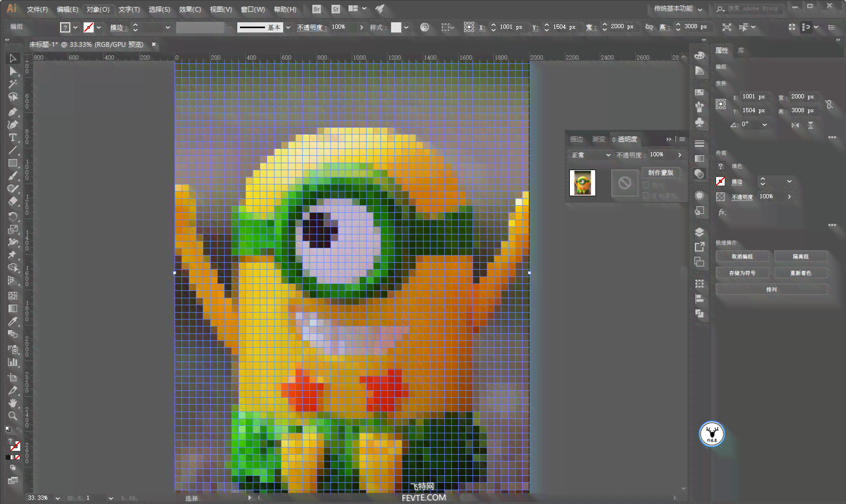Click the 存储为符号 button
Viewport: 846px width, 504px height.
742,273
